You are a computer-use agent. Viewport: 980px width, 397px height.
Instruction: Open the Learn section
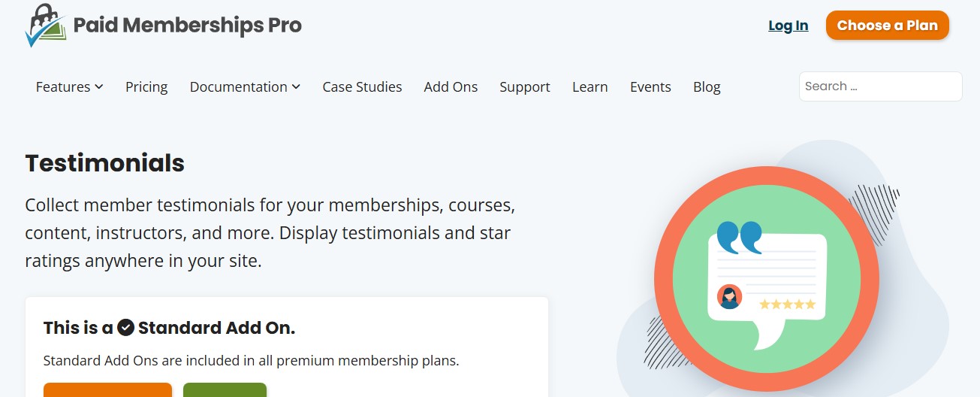point(590,87)
